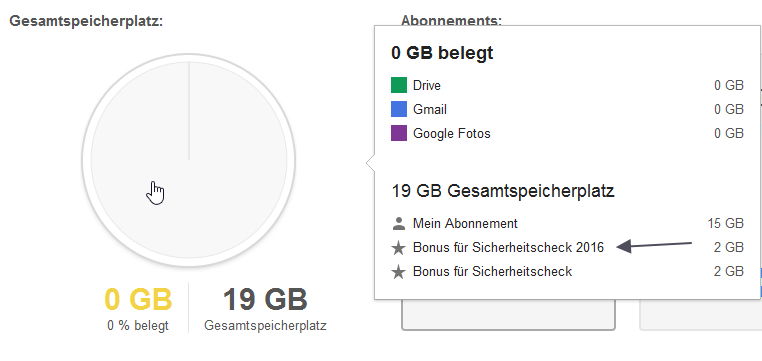Click the yellow 0 GB used value
The height and width of the screenshot is (361, 762).
[x=139, y=299]
